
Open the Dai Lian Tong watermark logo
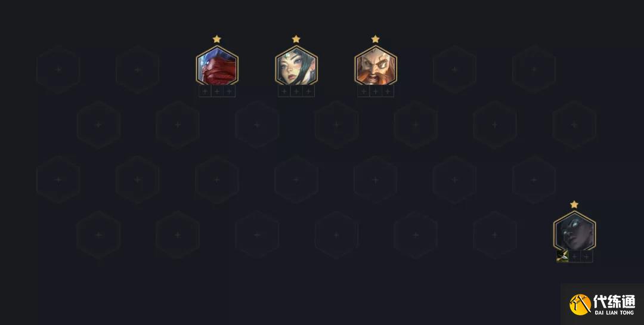[602, 305]
